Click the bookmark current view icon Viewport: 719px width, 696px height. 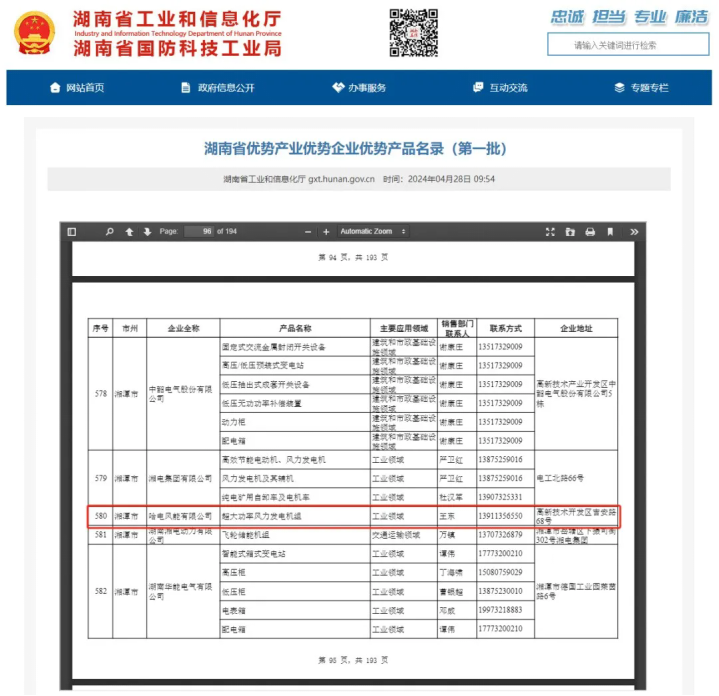click(x=610, y=232)
